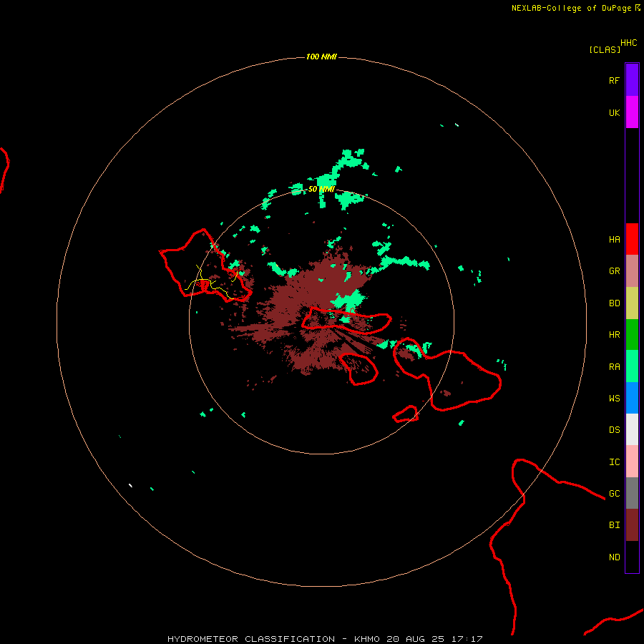Click the ND legend label

(x=614, y=557)
